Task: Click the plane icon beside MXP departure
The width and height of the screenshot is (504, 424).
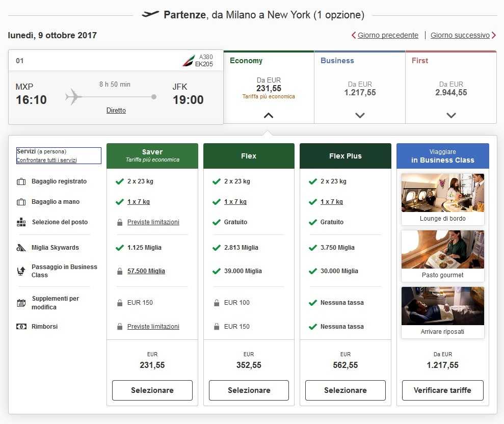Action: pos(73,97)
